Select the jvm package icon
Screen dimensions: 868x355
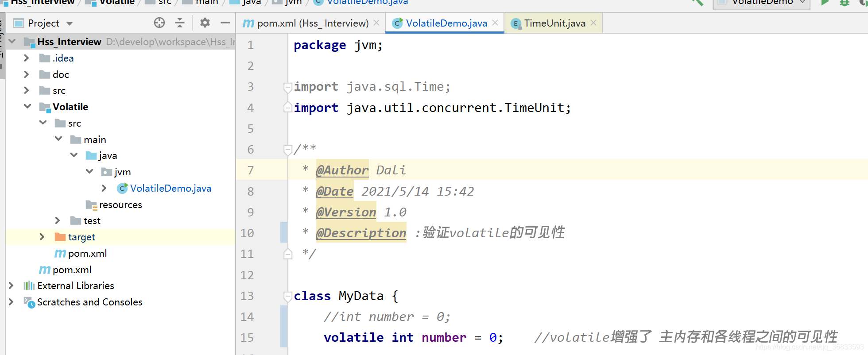click(106, 172)
